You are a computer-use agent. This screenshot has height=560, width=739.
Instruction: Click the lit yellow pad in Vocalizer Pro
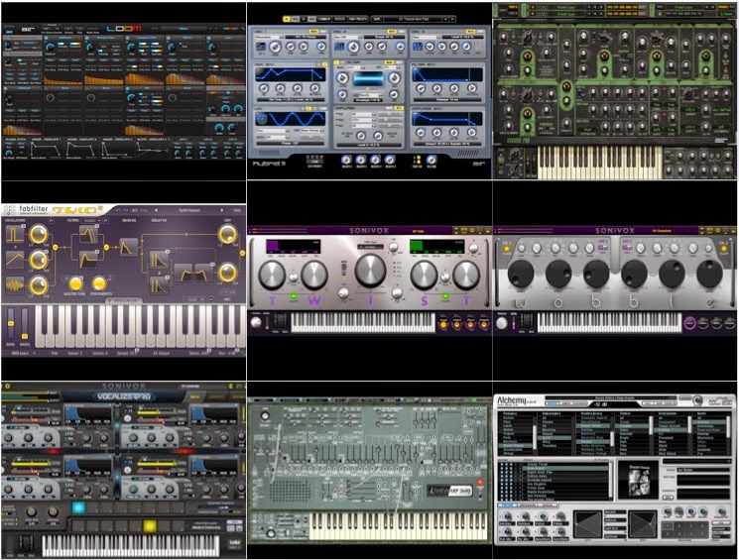click(150, 525)
